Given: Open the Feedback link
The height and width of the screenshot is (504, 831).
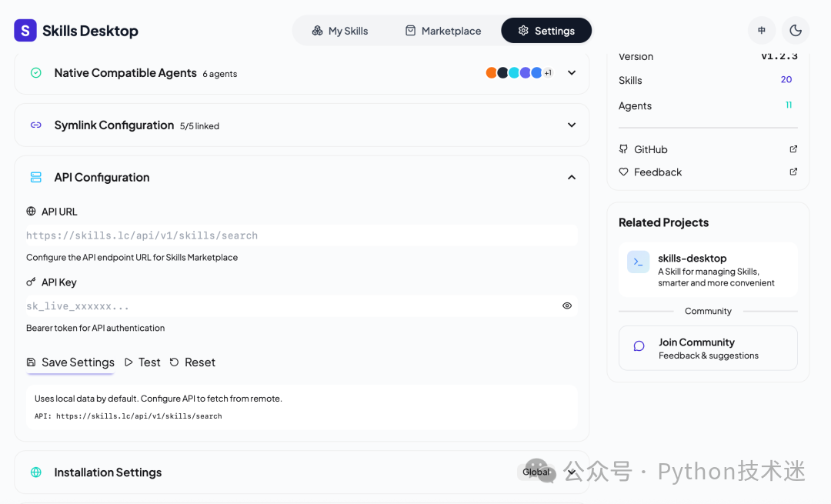Looking at the screenshot, I should pos(708,172).
